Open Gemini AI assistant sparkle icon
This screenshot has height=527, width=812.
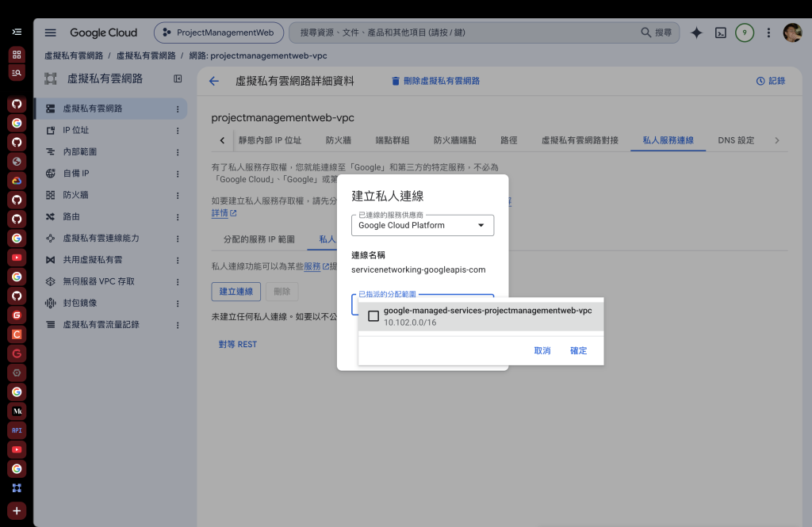696,32
